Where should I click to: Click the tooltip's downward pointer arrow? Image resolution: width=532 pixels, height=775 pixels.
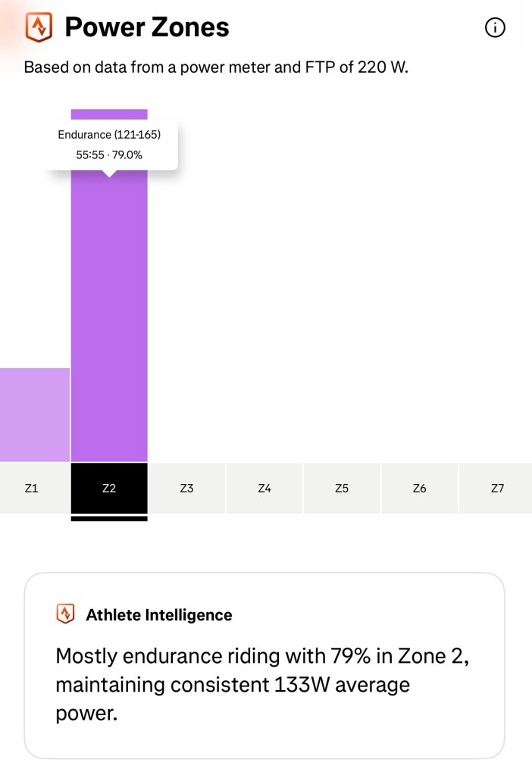pyautogui.click(x=109, y=173)
